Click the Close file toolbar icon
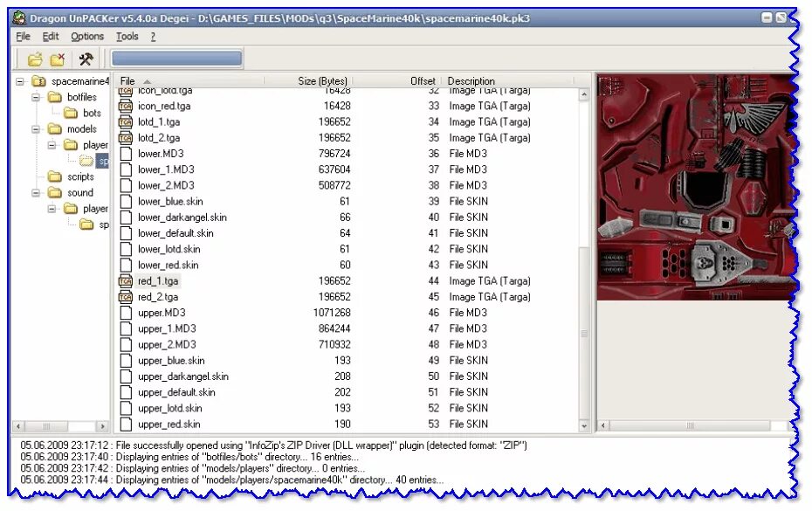The image size is (812, 511). pos(58,59)
